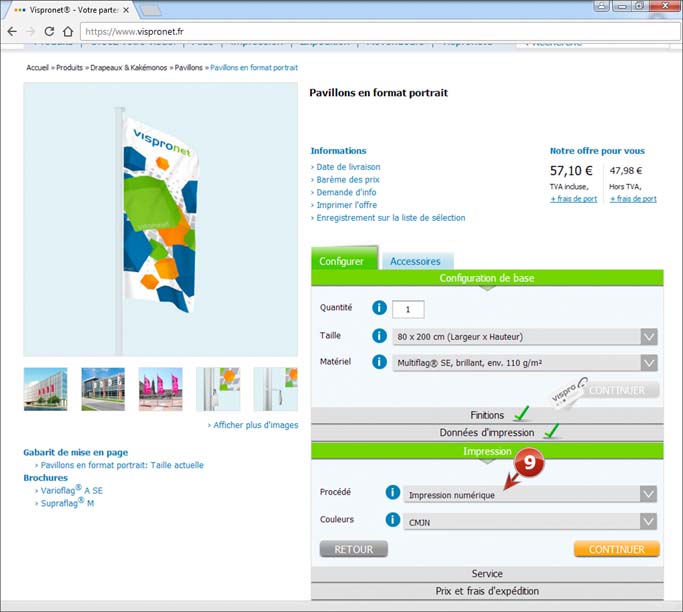Image resolution: width=683 pixels, height=612 pixels.
Task: Expand the Service section
Action: (x=487, y=574)
